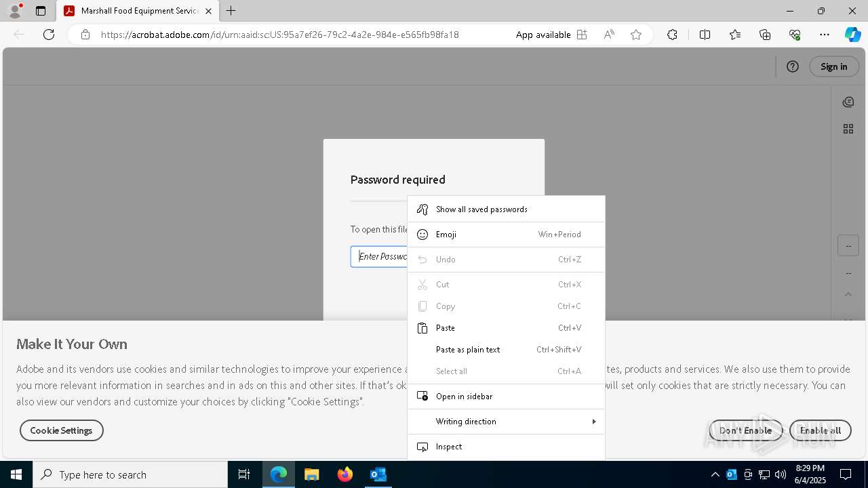Click the Enter Password field

(379, 256)
